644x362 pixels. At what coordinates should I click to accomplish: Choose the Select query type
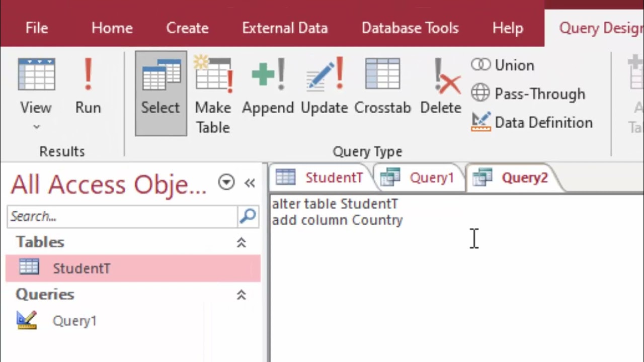click(160, 93)
